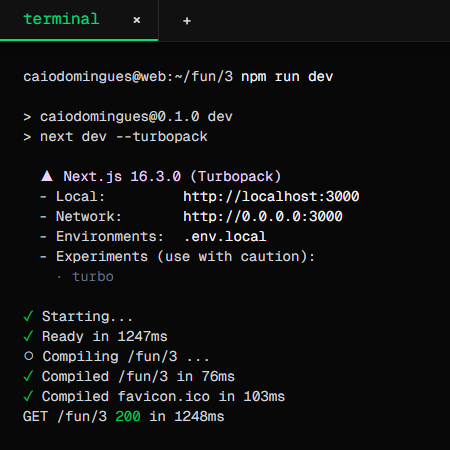
Task: Click the 'Ready in 1247ms' text
Action: click(105, 336)
